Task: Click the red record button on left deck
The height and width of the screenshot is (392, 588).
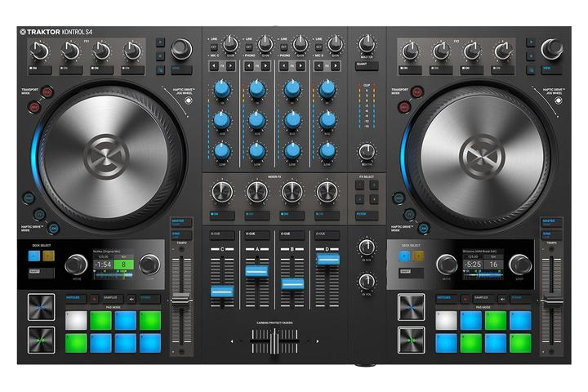Action: [x=94, y=299]
